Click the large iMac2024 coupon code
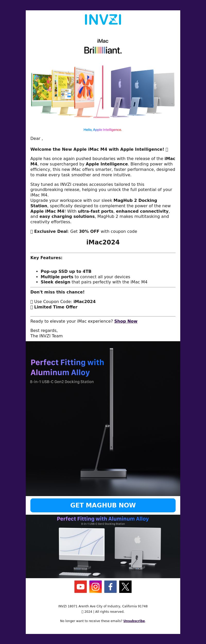Image resolution: width=206 pixels, height=644 pixels. click(103, 242)
